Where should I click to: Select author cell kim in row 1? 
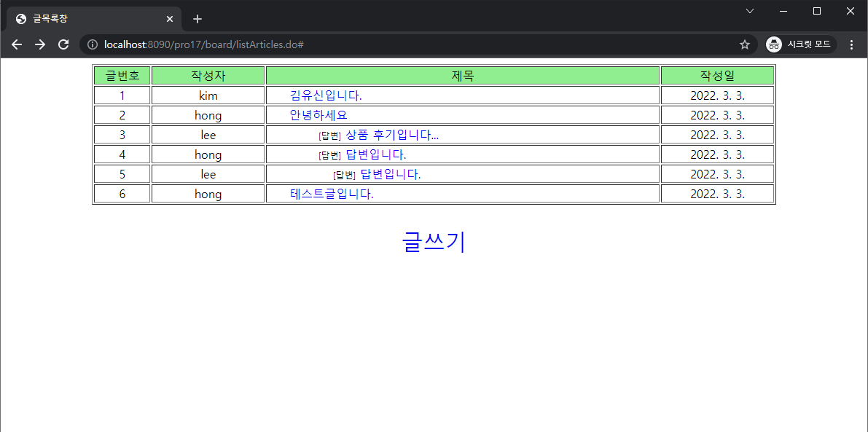tap(208, 95)
